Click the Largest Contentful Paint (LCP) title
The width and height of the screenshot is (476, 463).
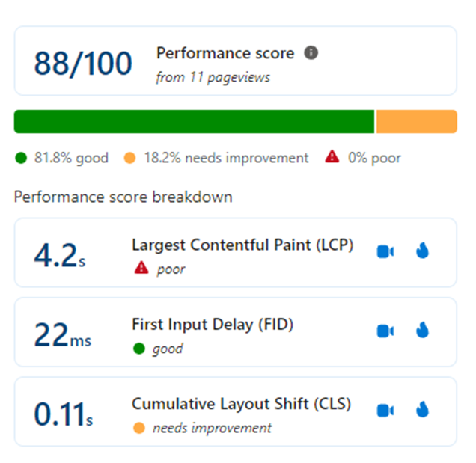pyautogui.click(x=242, y=245)
